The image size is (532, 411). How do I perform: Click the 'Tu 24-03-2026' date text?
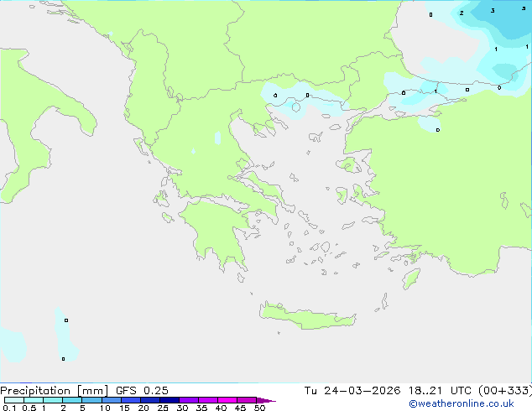(x=352, y=391)
